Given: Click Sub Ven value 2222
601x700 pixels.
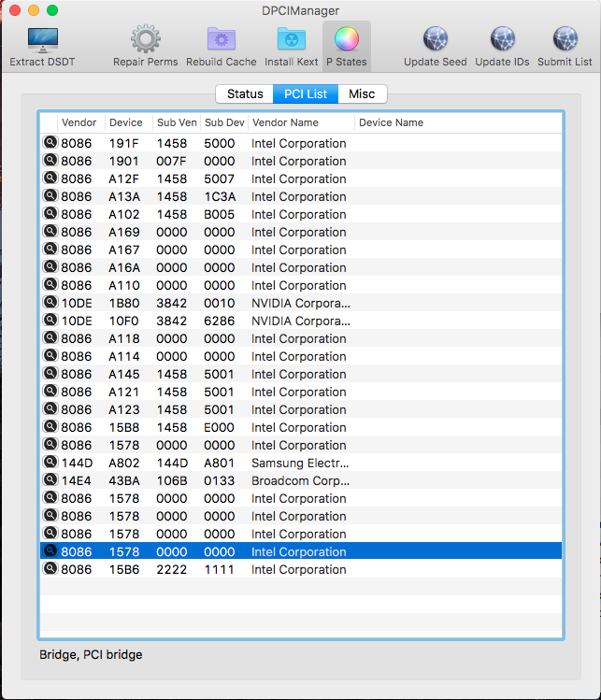Looking at the screenshot, I should pos(171,570).
